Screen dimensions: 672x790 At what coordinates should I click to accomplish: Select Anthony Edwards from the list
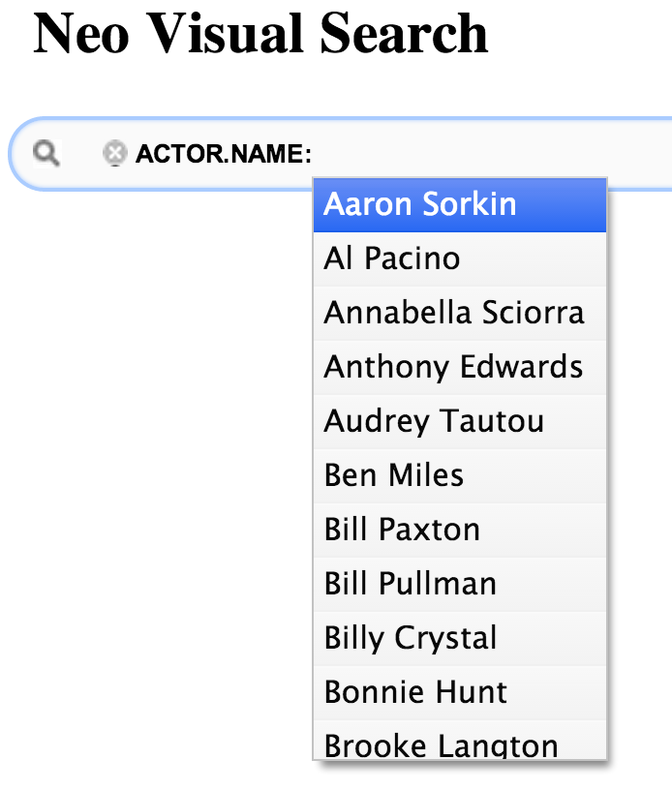coord(452,367)
